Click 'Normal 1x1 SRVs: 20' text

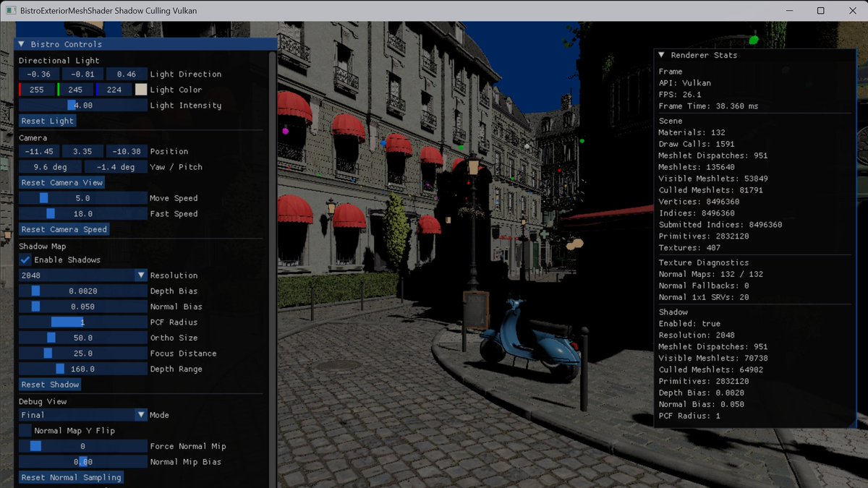point(703,297)
